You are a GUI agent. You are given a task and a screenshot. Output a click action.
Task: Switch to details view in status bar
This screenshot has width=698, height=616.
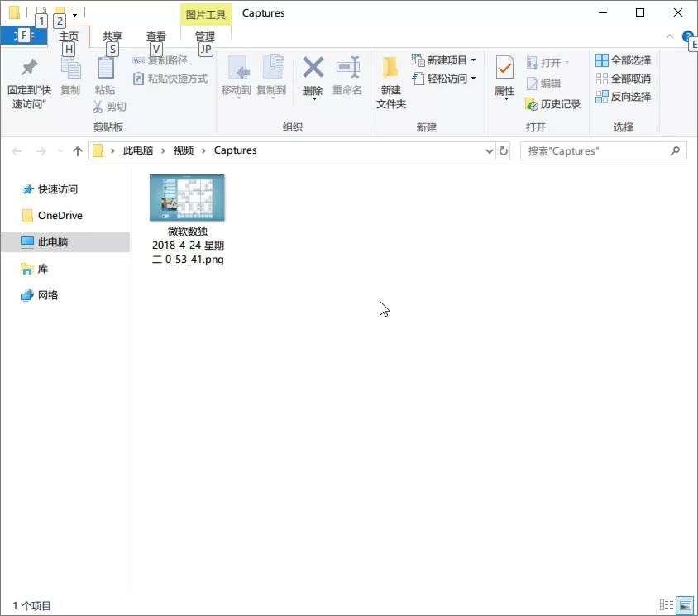pos(667,605)
